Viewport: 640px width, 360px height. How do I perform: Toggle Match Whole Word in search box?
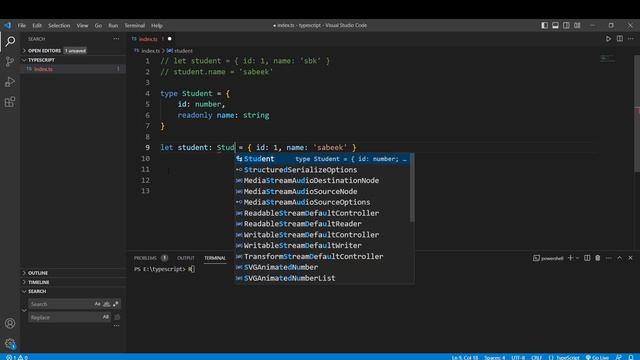coord(107,304)
